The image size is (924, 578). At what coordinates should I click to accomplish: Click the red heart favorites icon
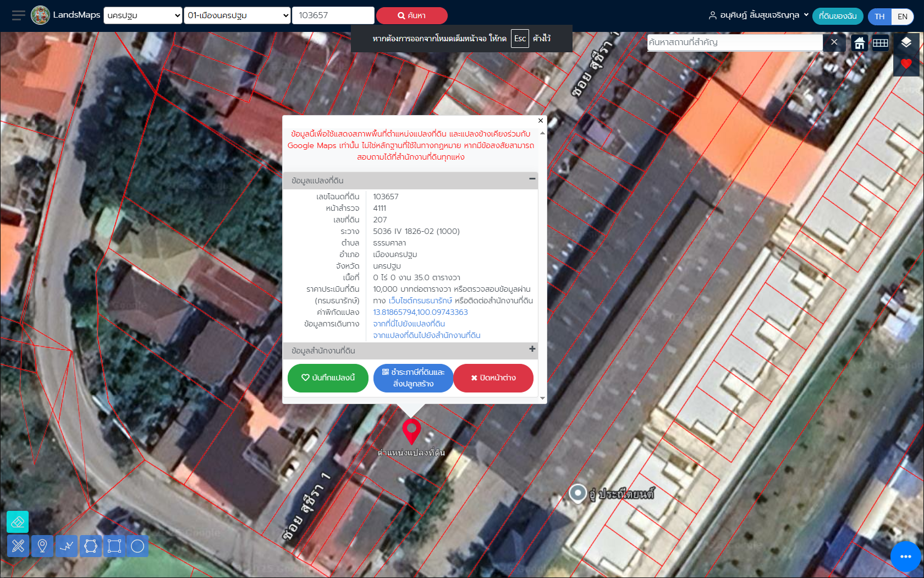coord(906,64)
